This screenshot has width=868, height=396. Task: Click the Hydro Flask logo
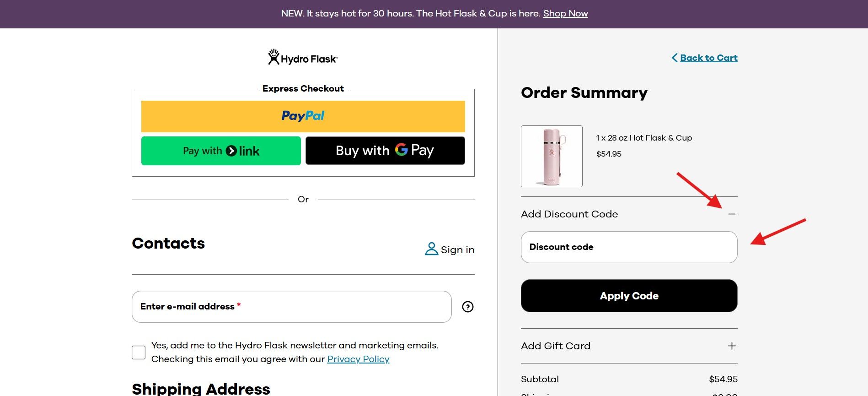point(303,58)
